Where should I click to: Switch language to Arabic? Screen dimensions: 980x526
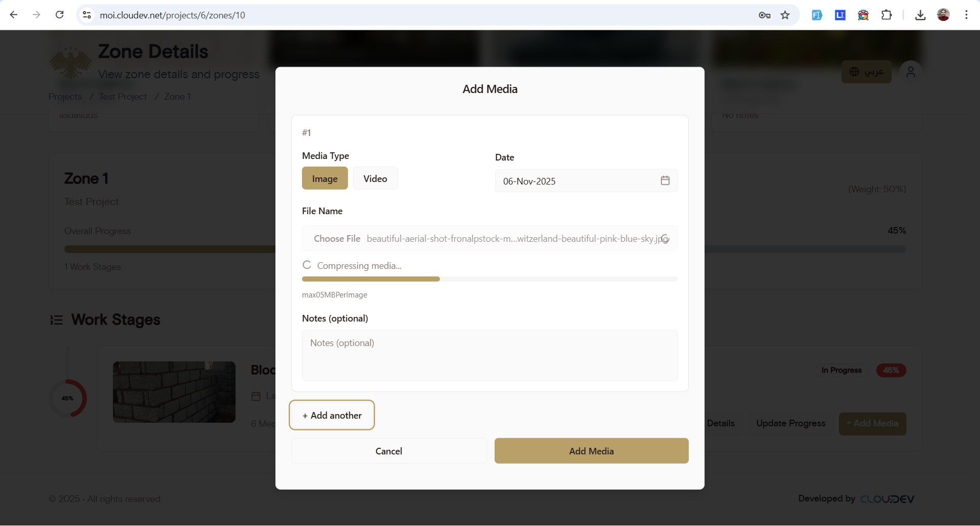point(866,72)
